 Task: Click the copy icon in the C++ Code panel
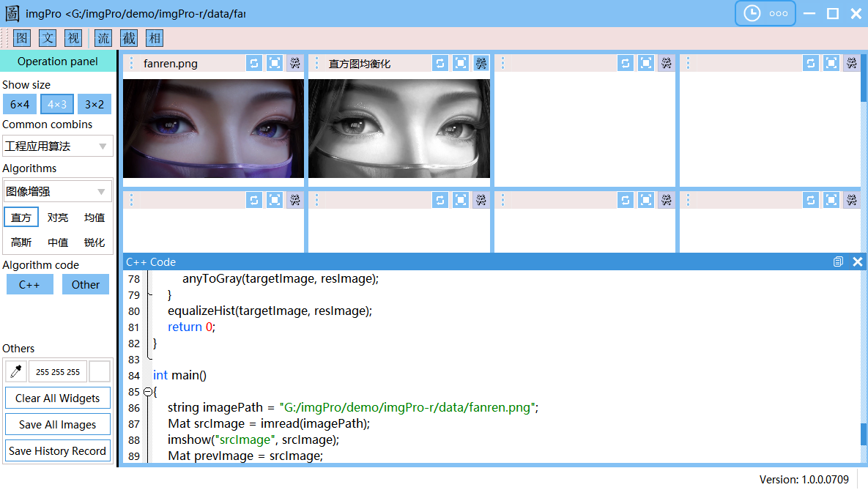click(x=837, y=261)
